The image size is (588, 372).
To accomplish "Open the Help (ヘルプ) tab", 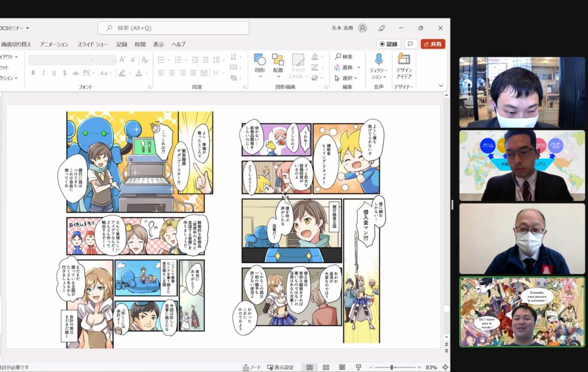I will point(179,44).
